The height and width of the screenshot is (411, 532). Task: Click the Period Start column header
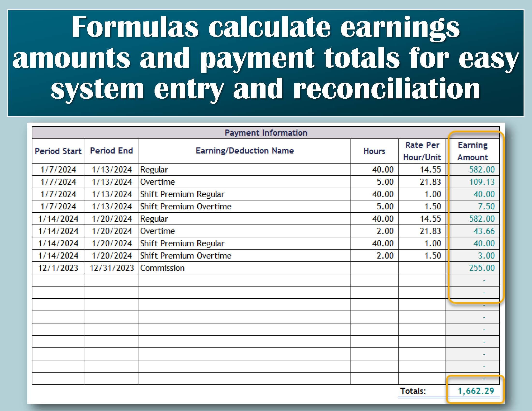[x=58, y=151]
